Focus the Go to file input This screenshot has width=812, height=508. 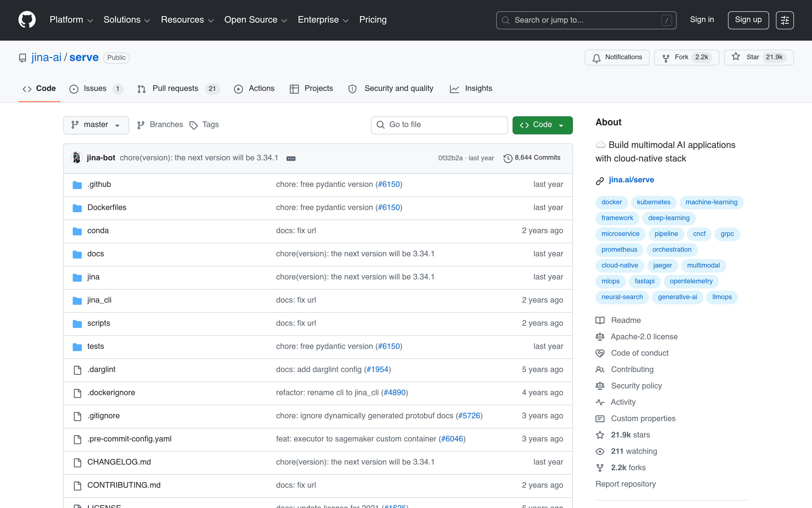point(439,125)
